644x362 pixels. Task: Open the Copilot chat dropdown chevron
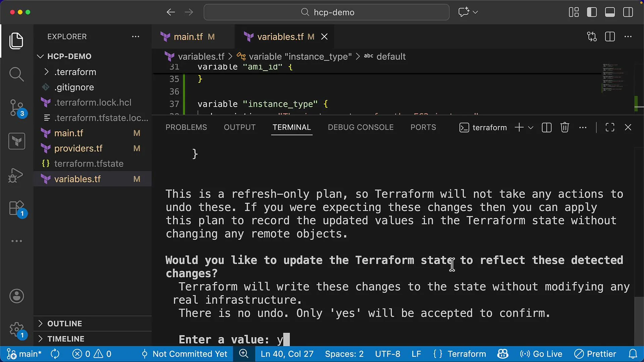tap(475, 12)
